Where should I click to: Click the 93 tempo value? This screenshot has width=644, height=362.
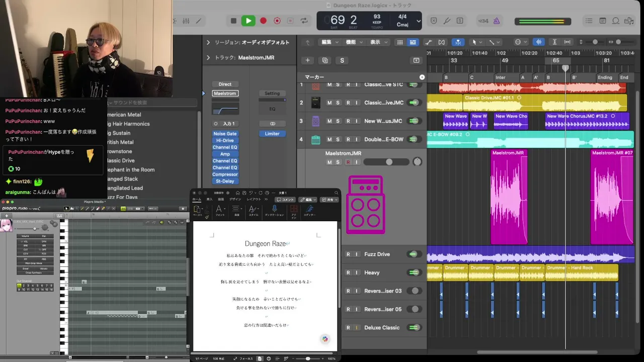(377, 17)
